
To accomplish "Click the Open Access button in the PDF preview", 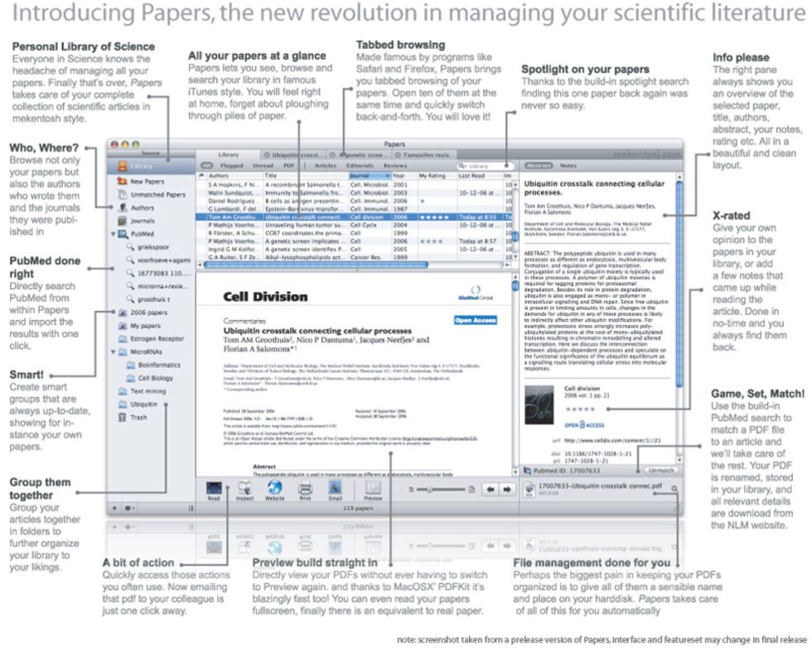I will 475,319.
